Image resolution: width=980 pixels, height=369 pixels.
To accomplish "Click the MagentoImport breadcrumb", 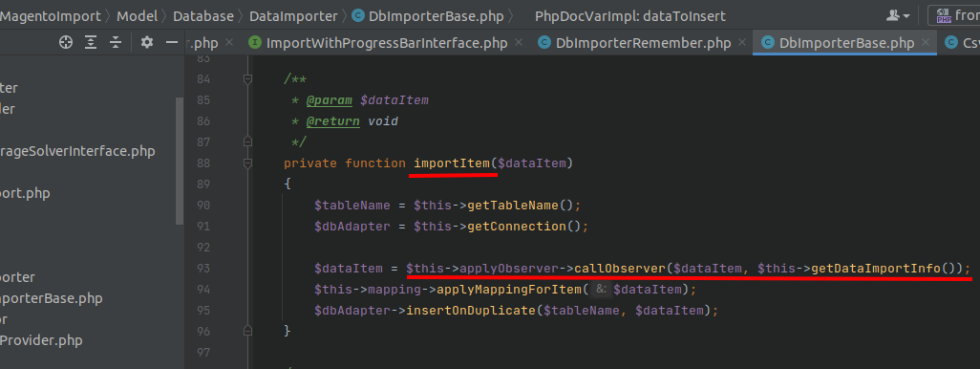I will tap(50, 16).
